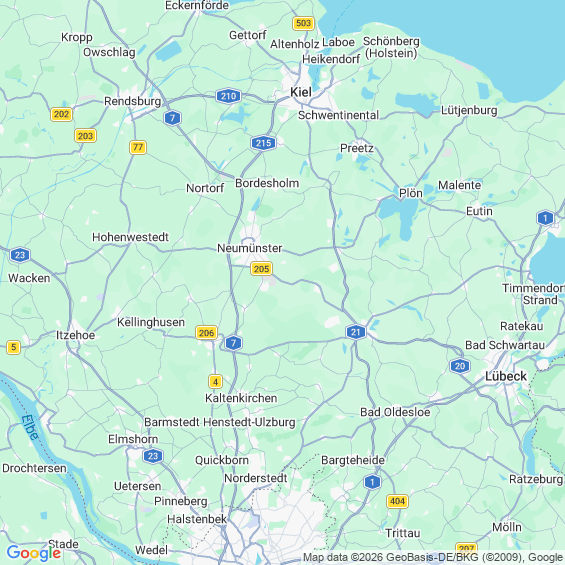Click the Bad Oldesloe town label

[x=395, y=412]
